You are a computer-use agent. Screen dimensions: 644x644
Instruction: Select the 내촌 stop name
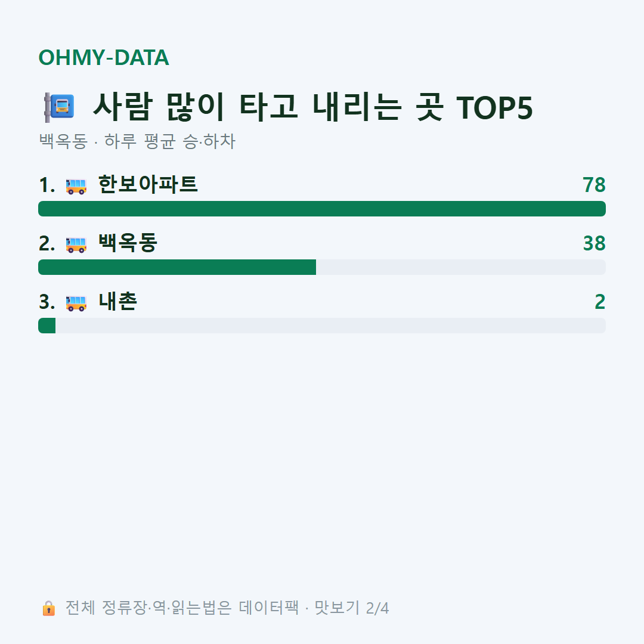pos(117,302)
